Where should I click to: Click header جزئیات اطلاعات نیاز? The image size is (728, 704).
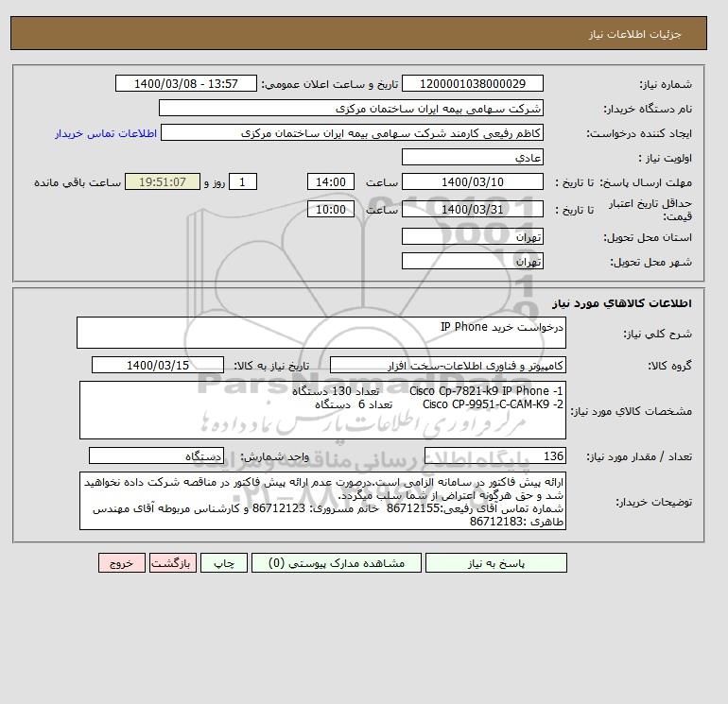click(634, 34)
